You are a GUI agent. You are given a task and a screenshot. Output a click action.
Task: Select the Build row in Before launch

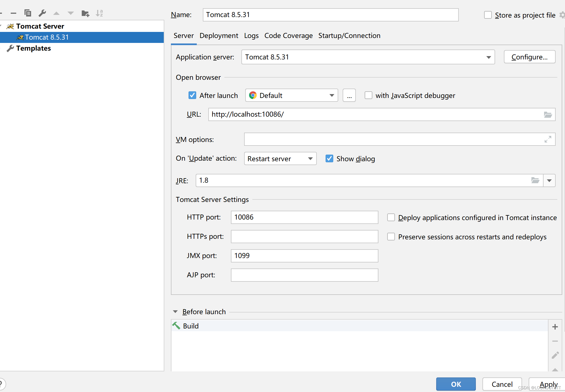point(359,326)
